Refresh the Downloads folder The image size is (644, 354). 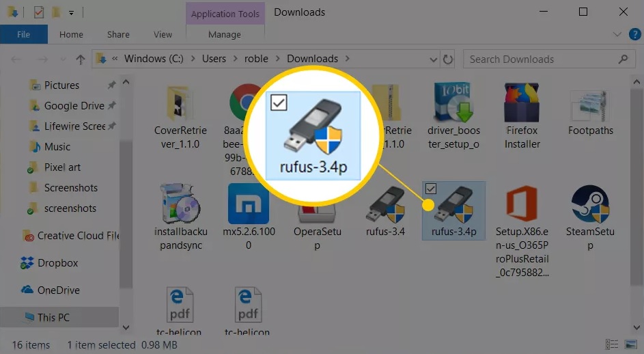(x=448, y=59)
